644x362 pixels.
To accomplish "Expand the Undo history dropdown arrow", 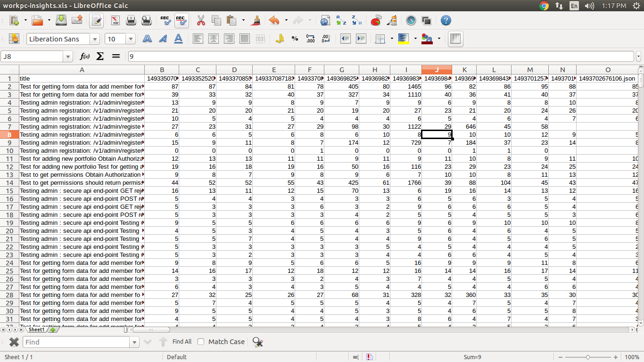I will pos(286,20).
